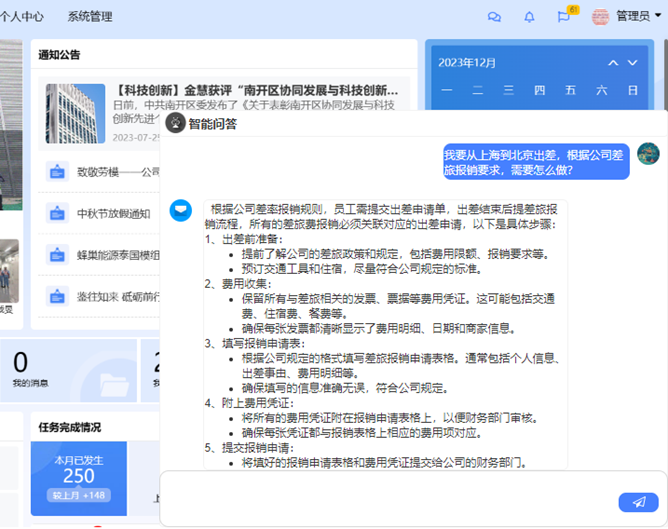This screenshot has width=668, height=529.
Task: Click the 本月已发生 250 task card
Action: (79, 478)
